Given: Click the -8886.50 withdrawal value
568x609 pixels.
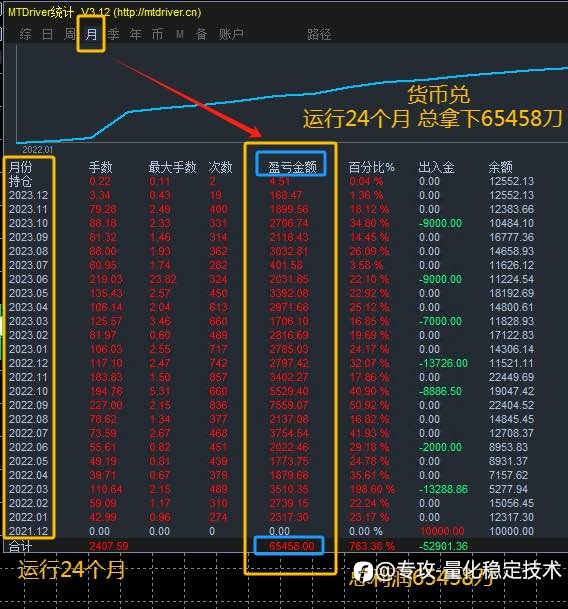Looking at the screenshot, I should point(440,391).
